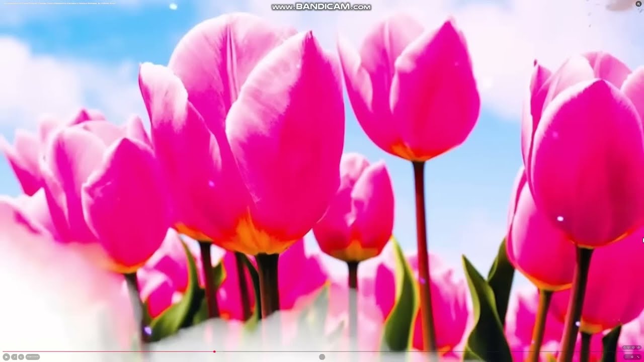Click the time display pill beside the playback icons
Screen dimensions: 644x362
33,357
